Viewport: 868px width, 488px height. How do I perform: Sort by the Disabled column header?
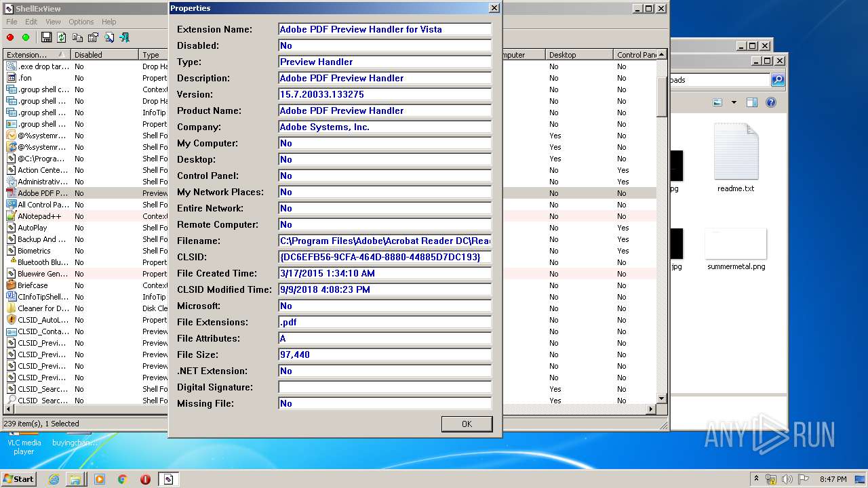(104, 55)
